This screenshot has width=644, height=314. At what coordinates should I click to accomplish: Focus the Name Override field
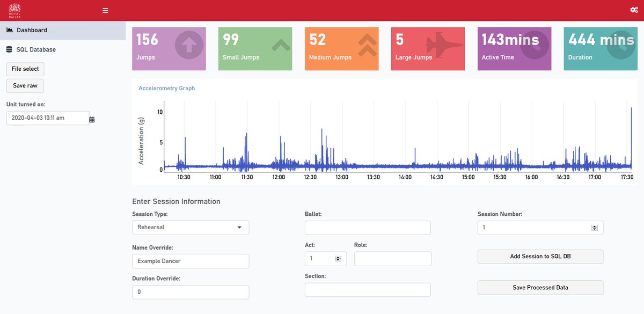pos(191,261)
